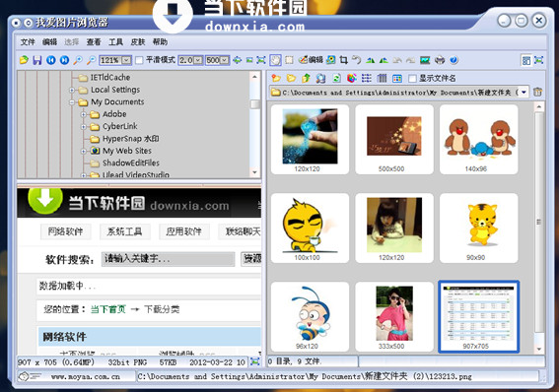Open the 编辑 menu
559x392 pixels.
(x=49, y=42)
